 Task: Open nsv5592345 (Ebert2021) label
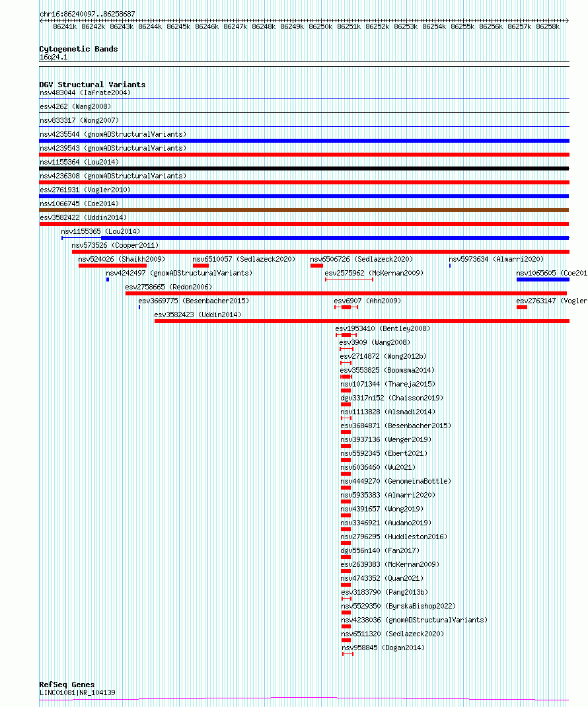tap(385, 453)
